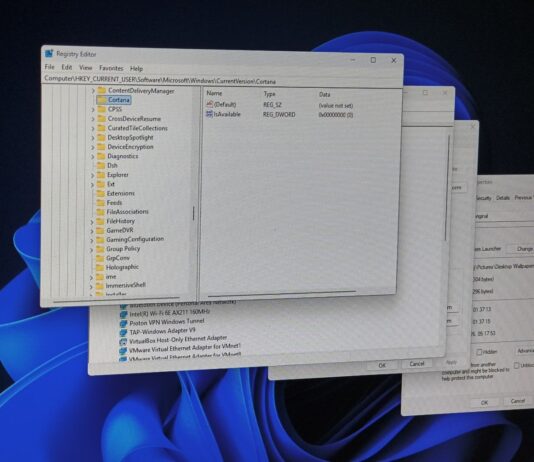Open the Favorites menu
The height and width of the screenshot is (462, 534).
(x=111, y=68)
